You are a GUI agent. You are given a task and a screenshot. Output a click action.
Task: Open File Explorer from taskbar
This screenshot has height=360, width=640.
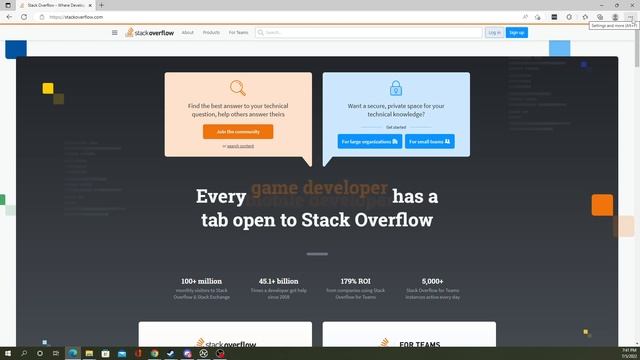coord(89,353)
